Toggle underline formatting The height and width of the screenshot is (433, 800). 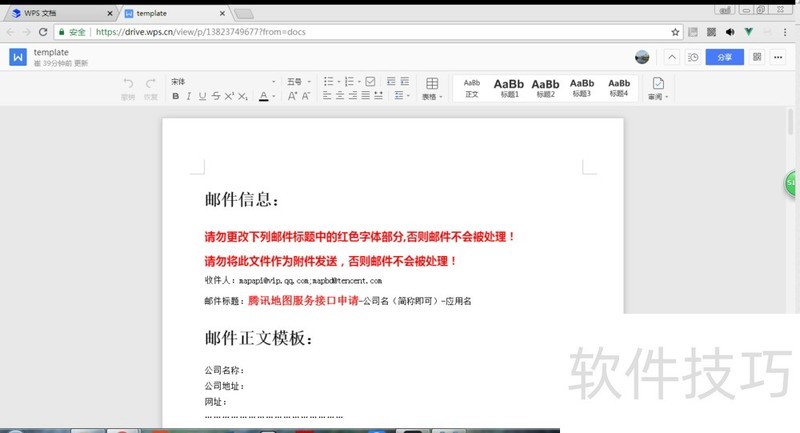click(202, 96)
